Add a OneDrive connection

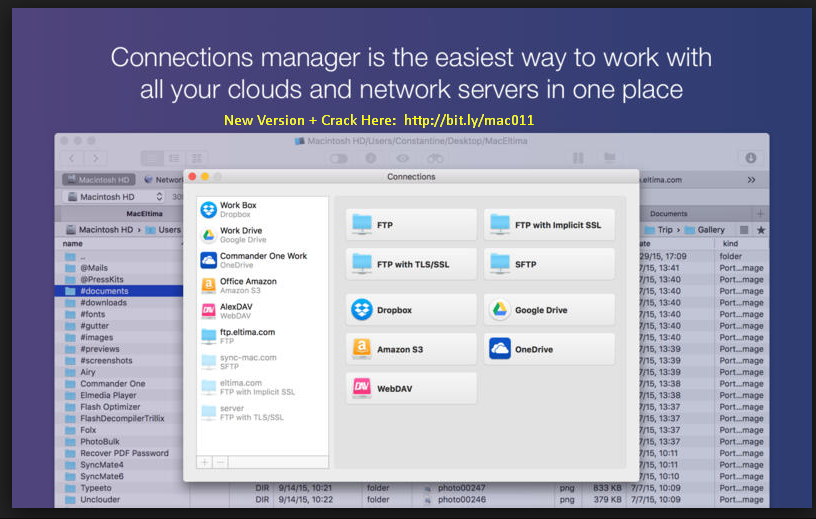click(x=549, y=349)
